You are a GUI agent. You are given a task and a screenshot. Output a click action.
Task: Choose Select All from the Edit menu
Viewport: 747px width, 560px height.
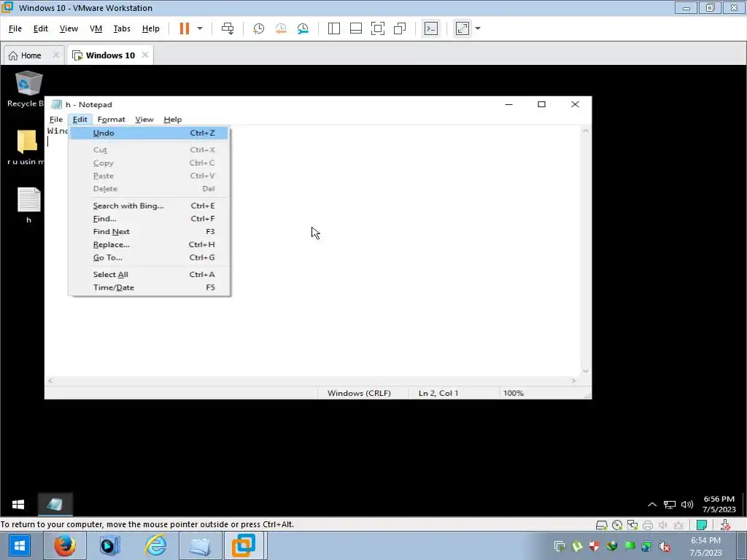[149, 274]
